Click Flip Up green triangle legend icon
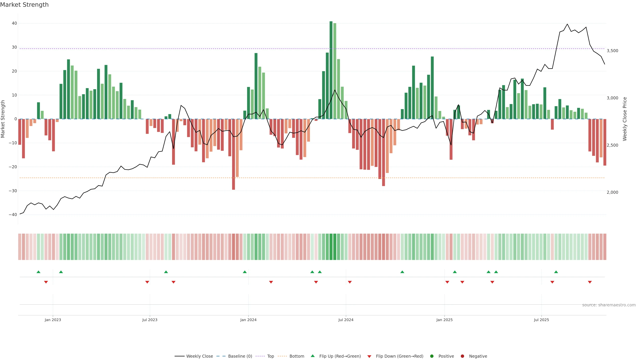The image size is (644, 362). point(312,356)
